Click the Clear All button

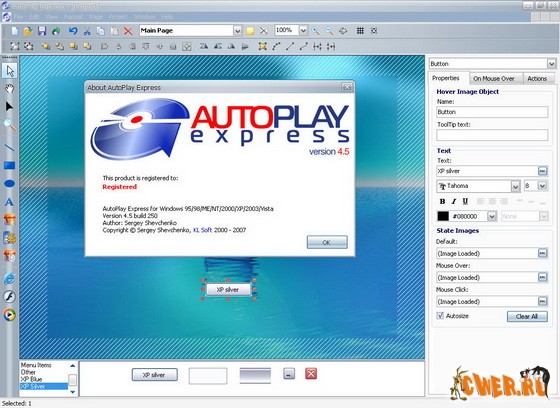527,317
